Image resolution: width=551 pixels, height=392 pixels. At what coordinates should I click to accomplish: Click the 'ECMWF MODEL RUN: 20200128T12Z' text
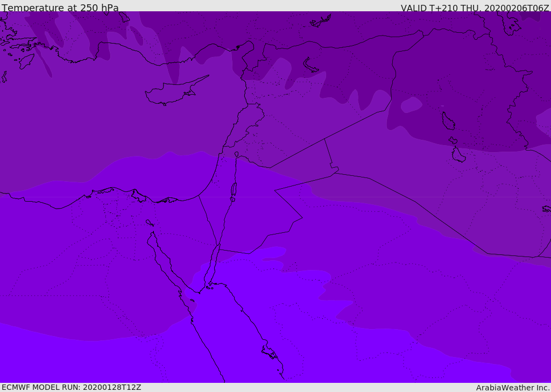point(72,387)
